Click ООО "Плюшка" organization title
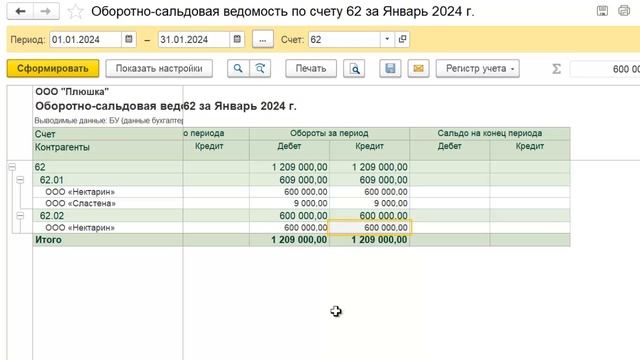Viewport: 640px width, 360px height. (x=72, y=92)
